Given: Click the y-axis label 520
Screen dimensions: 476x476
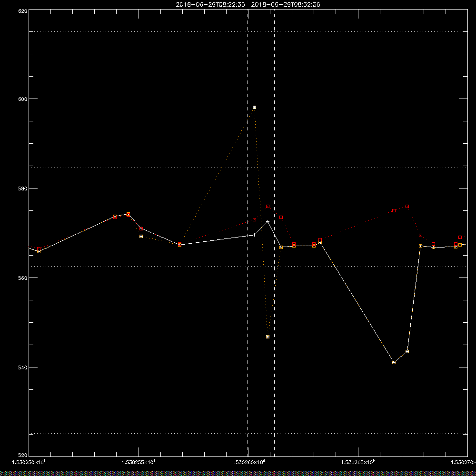Looking at the screenshot, I should 23,456.
